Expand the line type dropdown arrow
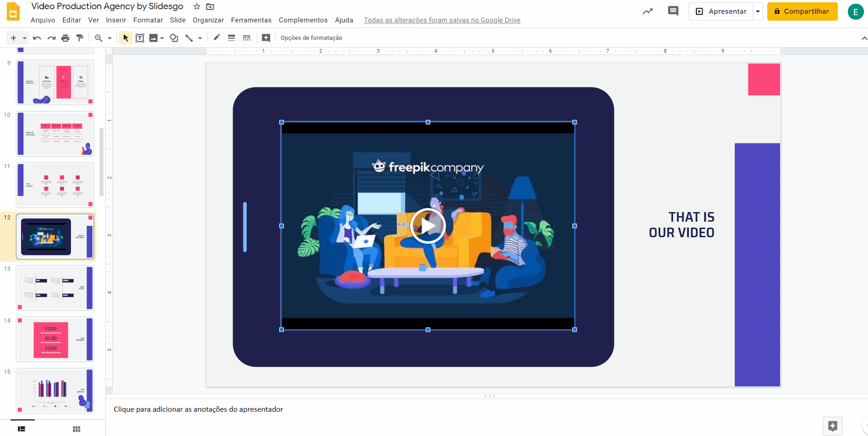Viewport: 868px width, 436px height. coord(200,38)
